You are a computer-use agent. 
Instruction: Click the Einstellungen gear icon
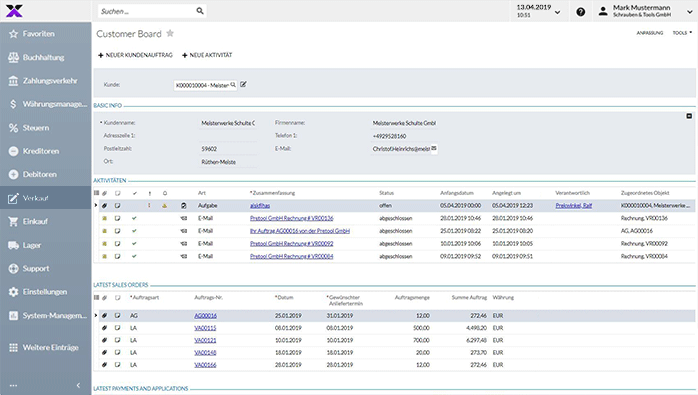pyautogui.click(x=13, y=292)
